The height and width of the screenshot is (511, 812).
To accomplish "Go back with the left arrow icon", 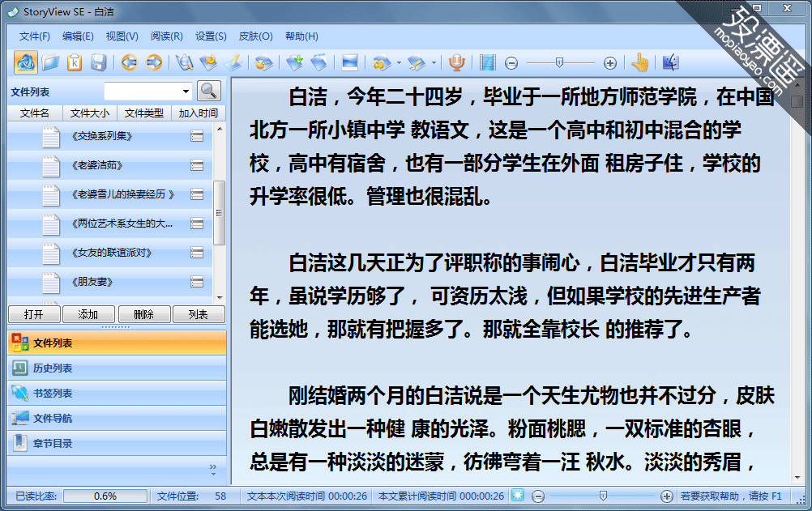I will click(129, 62).
